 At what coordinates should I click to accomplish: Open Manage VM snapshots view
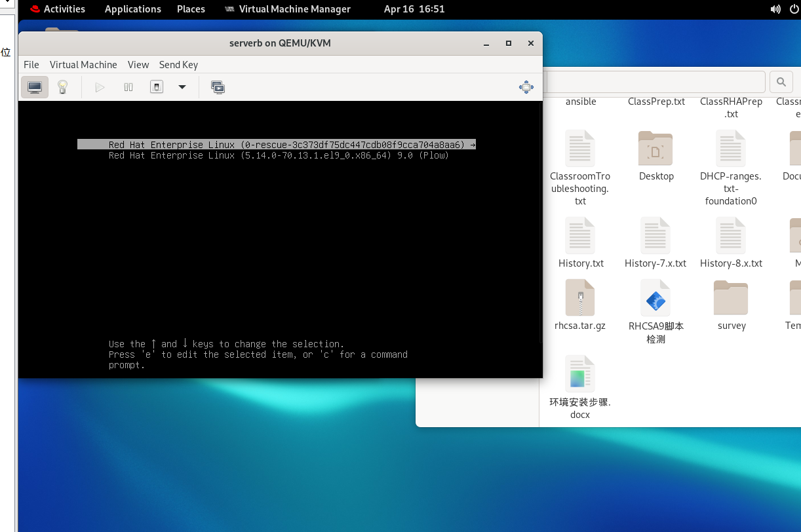218,87
